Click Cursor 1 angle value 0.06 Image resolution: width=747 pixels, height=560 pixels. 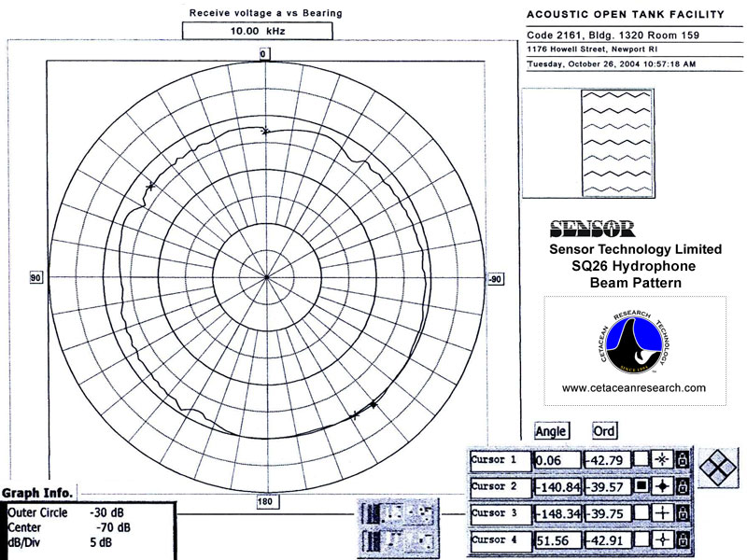(x=557, y=460)
